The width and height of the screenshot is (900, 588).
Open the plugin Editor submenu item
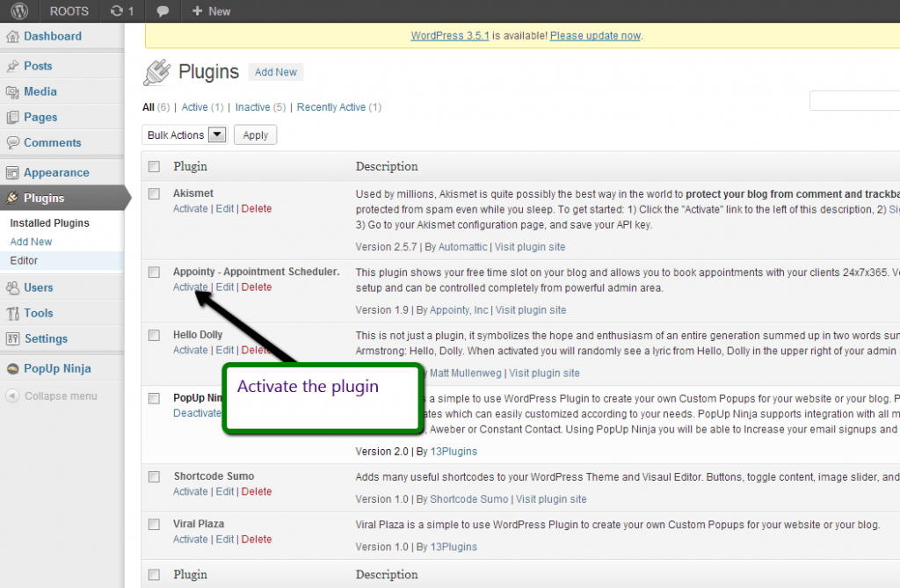click(x=24, y=261)
